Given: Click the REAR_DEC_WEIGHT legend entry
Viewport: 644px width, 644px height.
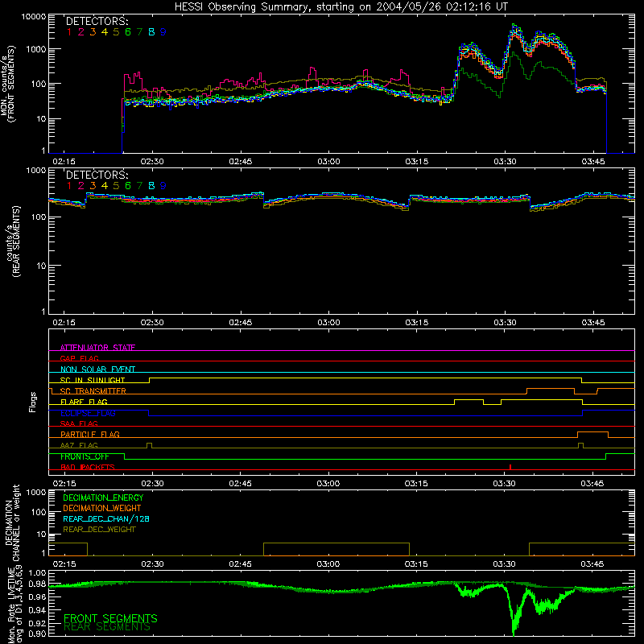Looking at the screenshot, I should click(x=99, y=530).
